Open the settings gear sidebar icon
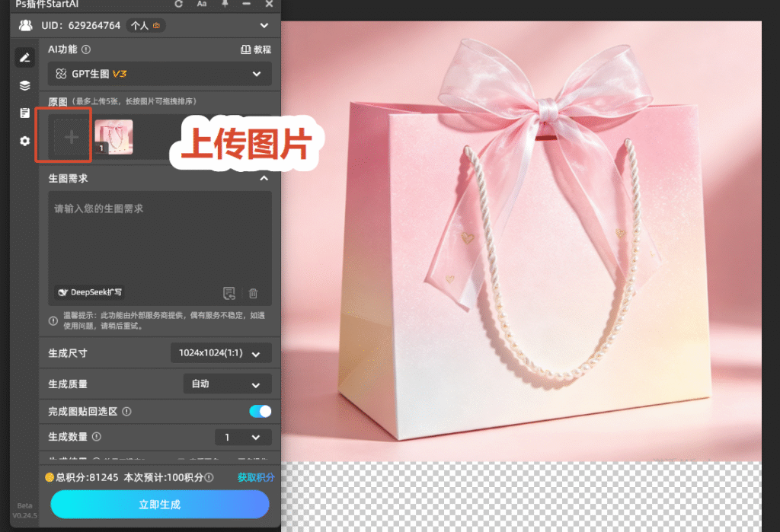Screen dimensions: 780x532 tap(24, 142)
